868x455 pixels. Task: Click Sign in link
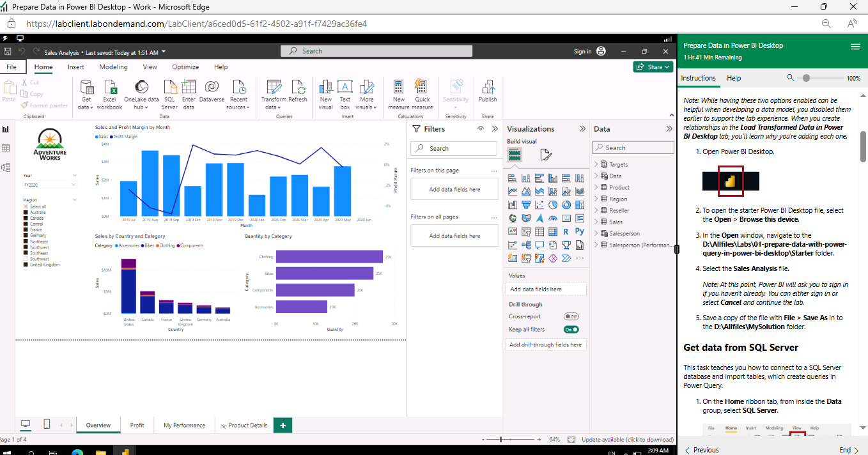coord(582,52)
